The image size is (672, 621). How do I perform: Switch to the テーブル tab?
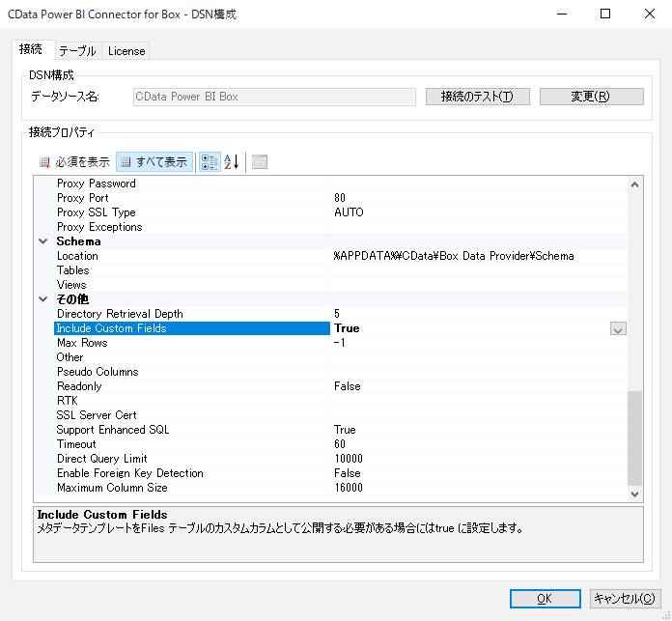[77, 51]
